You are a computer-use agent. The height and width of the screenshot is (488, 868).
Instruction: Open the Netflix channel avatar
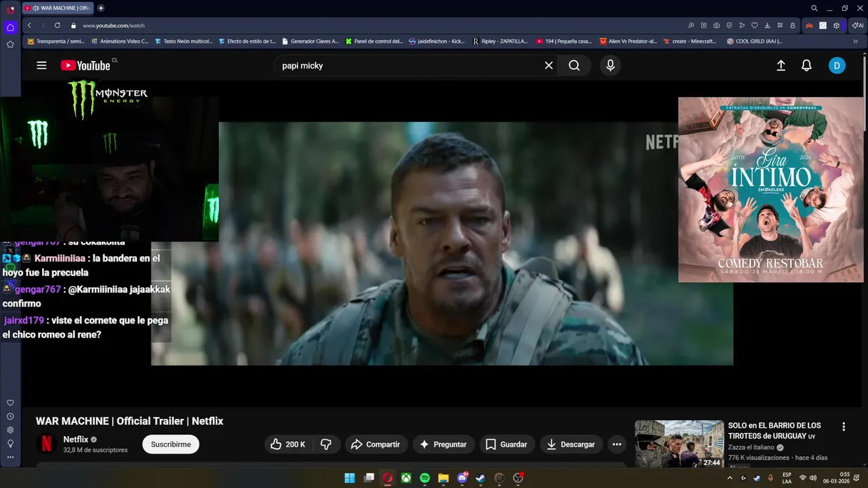point(46,444)
